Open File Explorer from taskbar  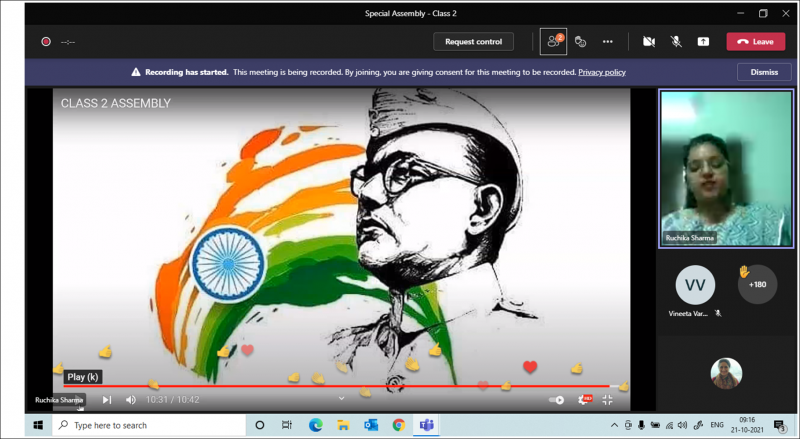(343, 425)
